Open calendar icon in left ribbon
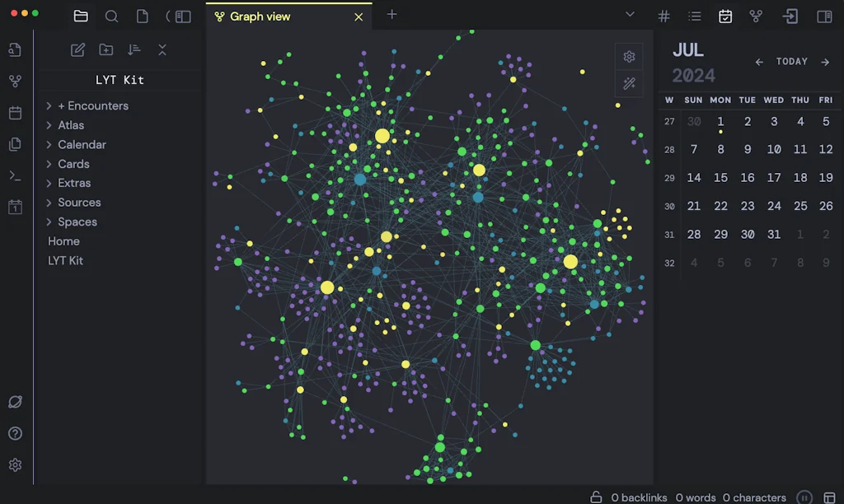The image size is (844, 504). [15, 113]
